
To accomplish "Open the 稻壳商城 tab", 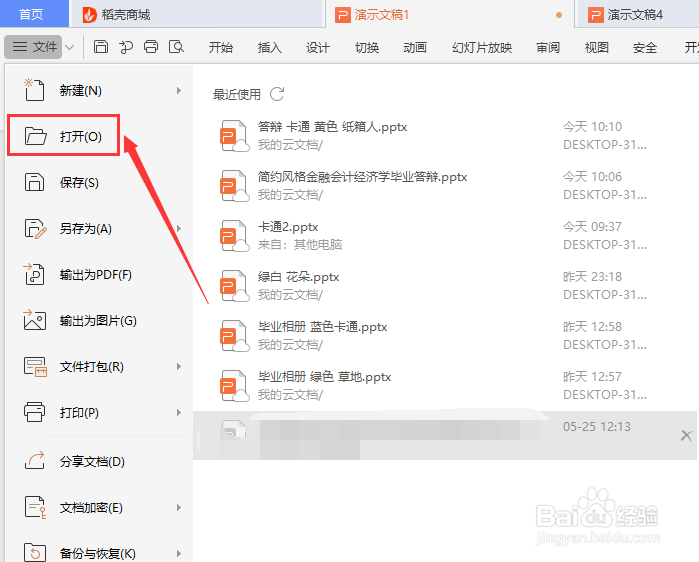I will pos(196,15).
